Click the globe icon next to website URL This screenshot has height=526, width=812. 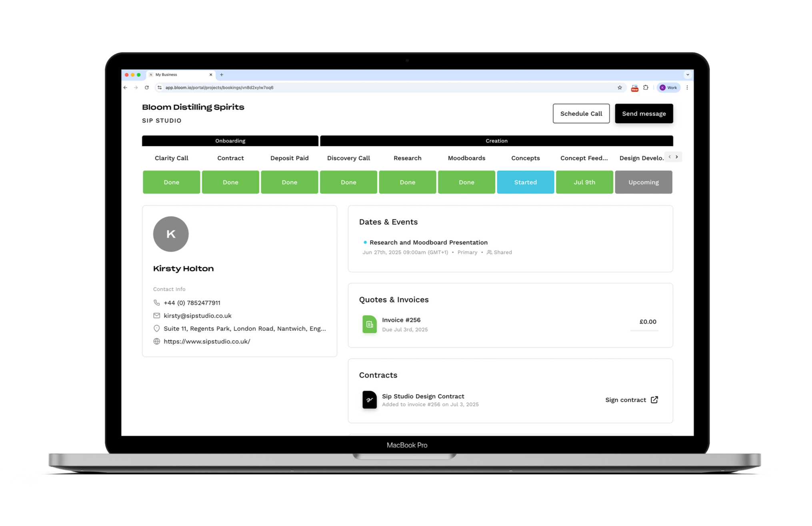pyautogui.click(x=157, y=341)
